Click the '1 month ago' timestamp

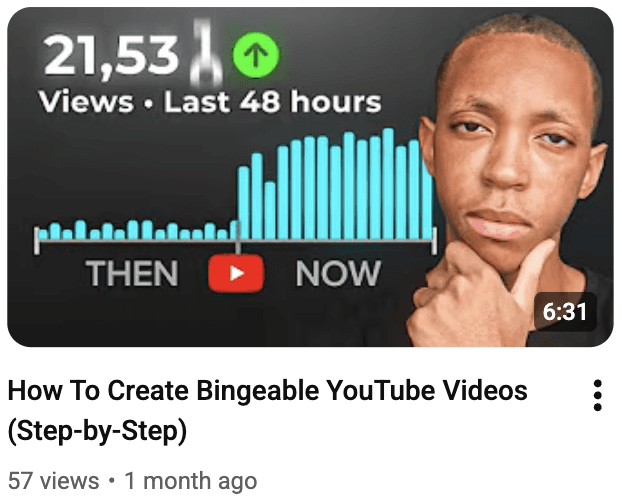pos(191,481)
